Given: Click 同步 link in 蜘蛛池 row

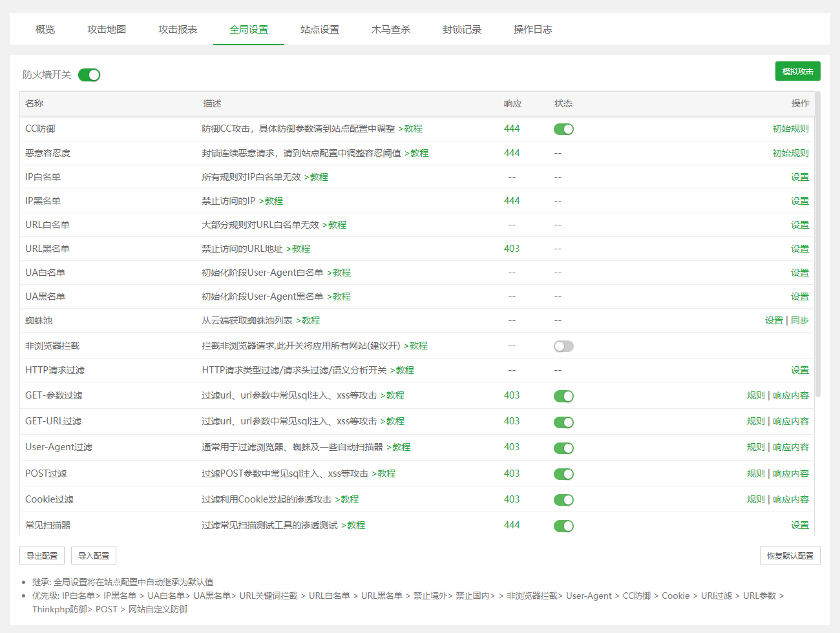Looking at the screenshot, I should pos(800,320).
